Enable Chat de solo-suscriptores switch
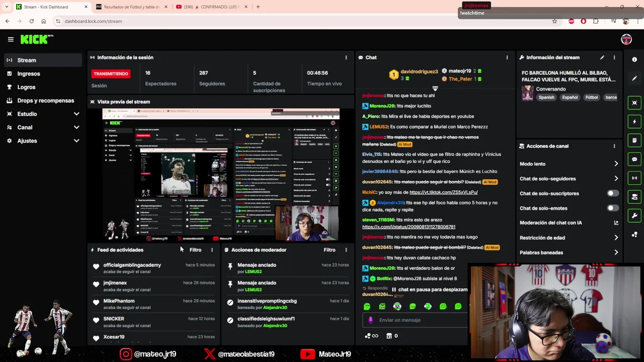Screen dimensions: 644x362 tap(612, 193)
